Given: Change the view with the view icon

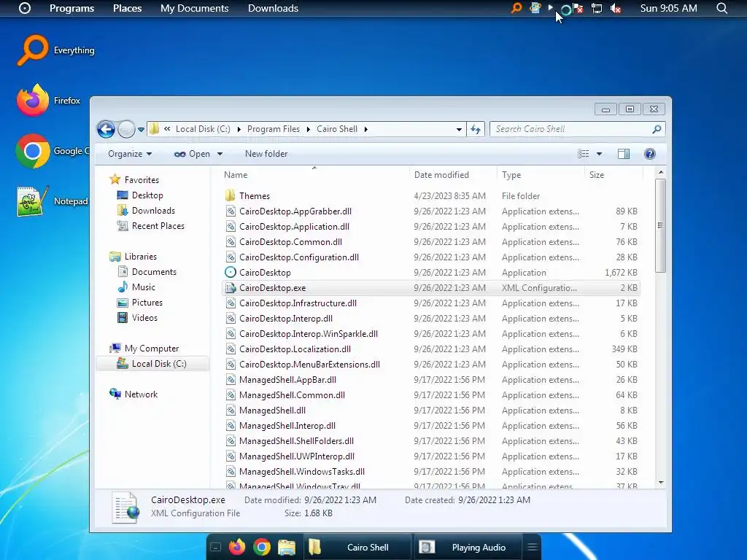Looking at the screenshot, I should 583,154.
